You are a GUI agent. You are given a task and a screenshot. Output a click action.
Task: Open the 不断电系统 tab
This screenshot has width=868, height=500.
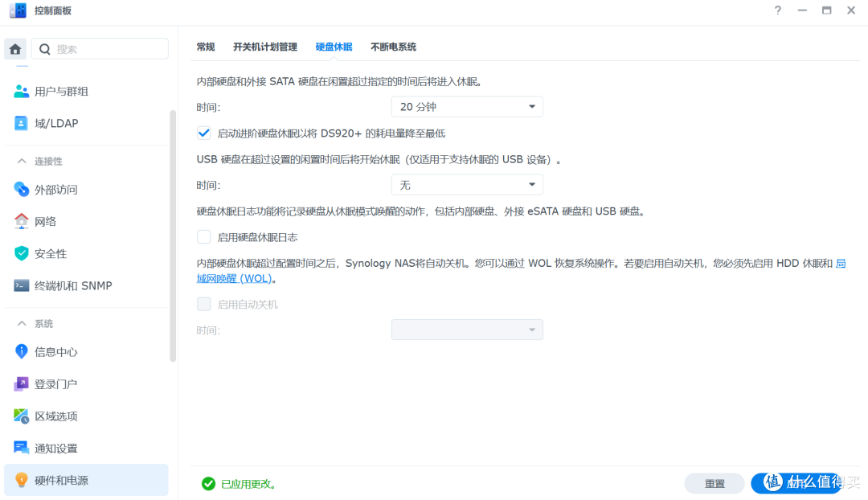pyautogui.click(x=392, y=47)
